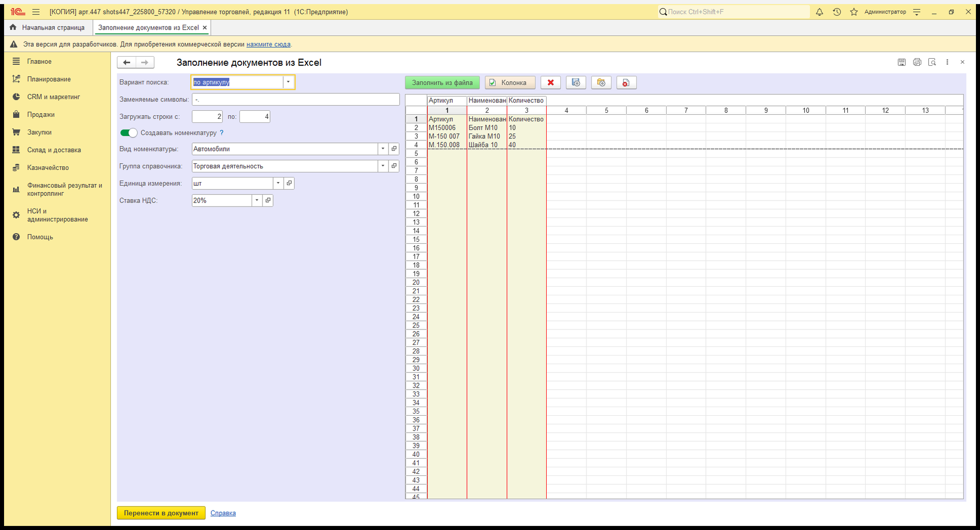Open the НСИ и администрирование section
Viewport: 980px width, 530px height.
(57, 215)
